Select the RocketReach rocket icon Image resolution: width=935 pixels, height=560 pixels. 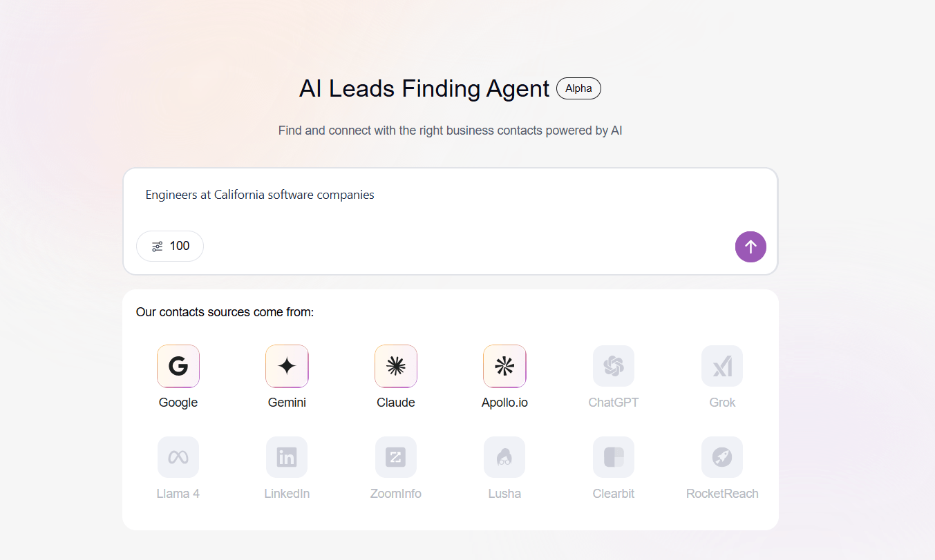click(x=722, y=457)
